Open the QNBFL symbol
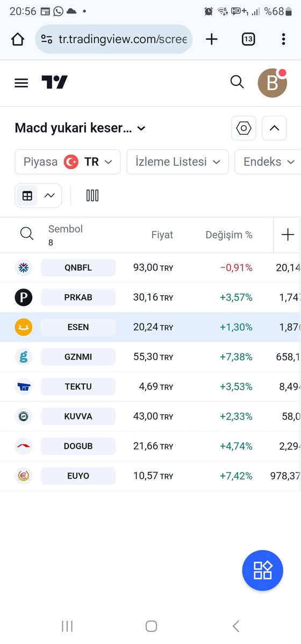Screen dimensions: 301x644 (x=78, y=267)
